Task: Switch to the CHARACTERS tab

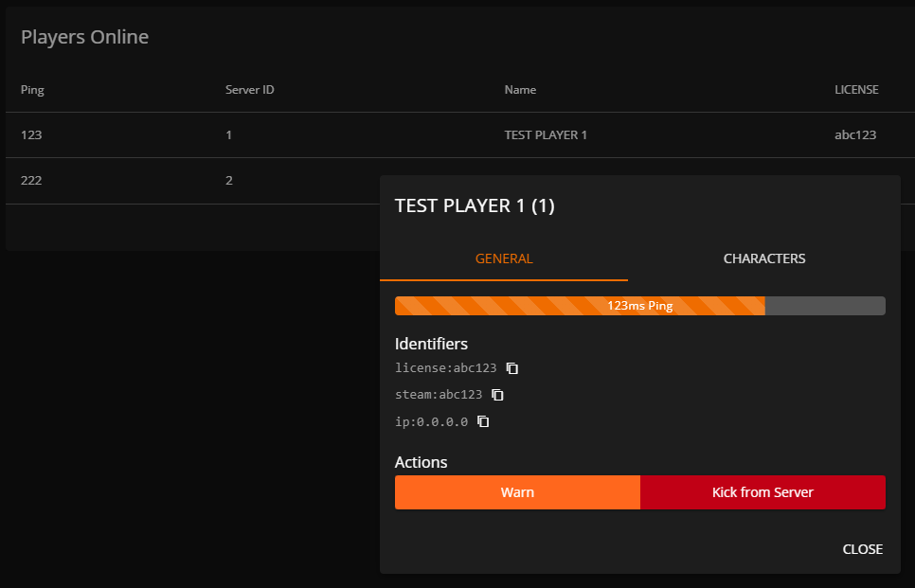Action: tap(763, 258)
